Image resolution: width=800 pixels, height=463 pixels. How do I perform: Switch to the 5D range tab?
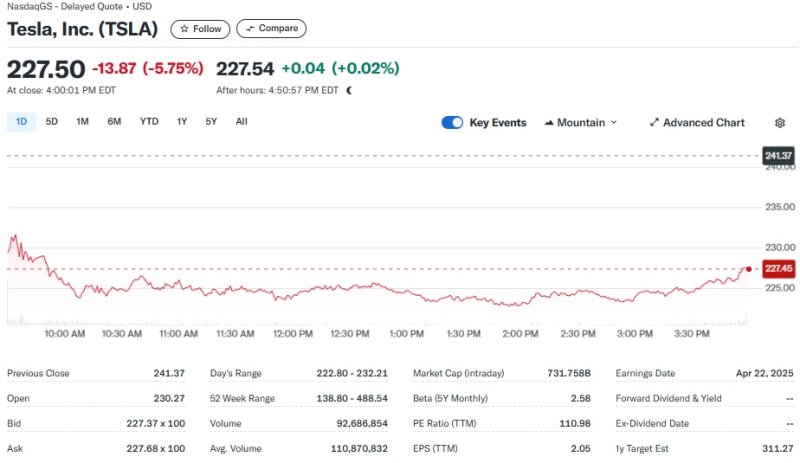point(52,122)
